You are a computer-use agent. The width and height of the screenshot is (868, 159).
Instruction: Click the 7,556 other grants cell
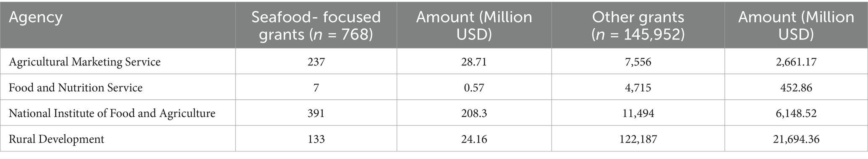pyautogui.click(x=638, y=62)
